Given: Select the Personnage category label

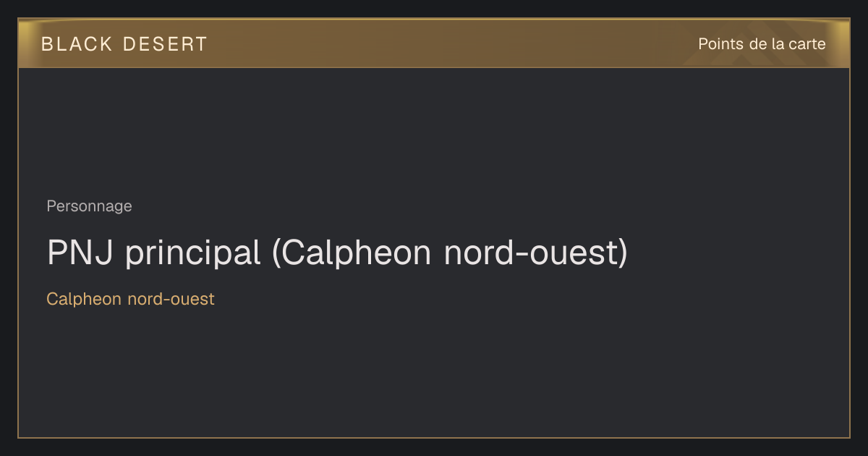Looking at the screenshot, I should click(89, 206).
